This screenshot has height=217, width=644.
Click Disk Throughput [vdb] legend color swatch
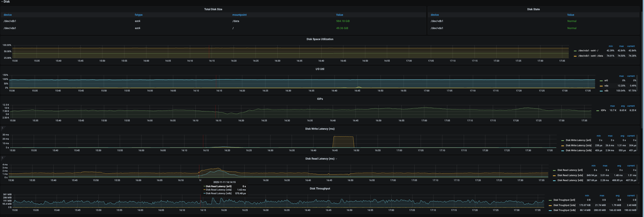(x=550, y=210)
